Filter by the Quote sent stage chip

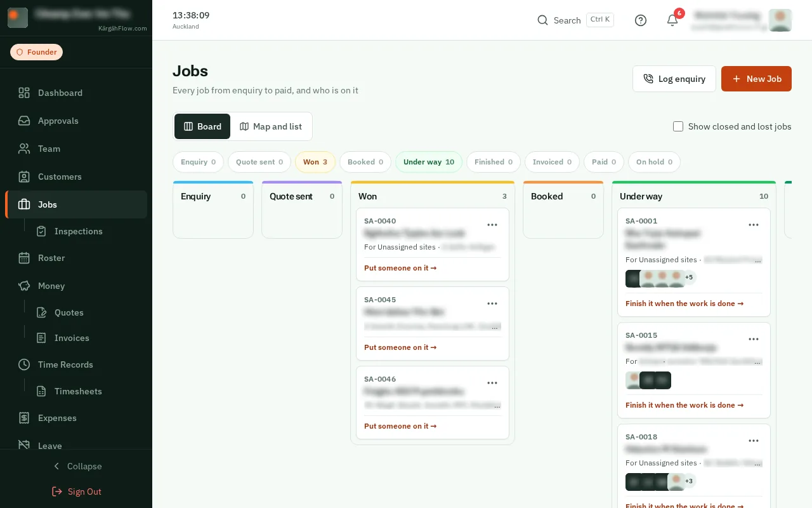pyautogui.click(x=259, y=162)
